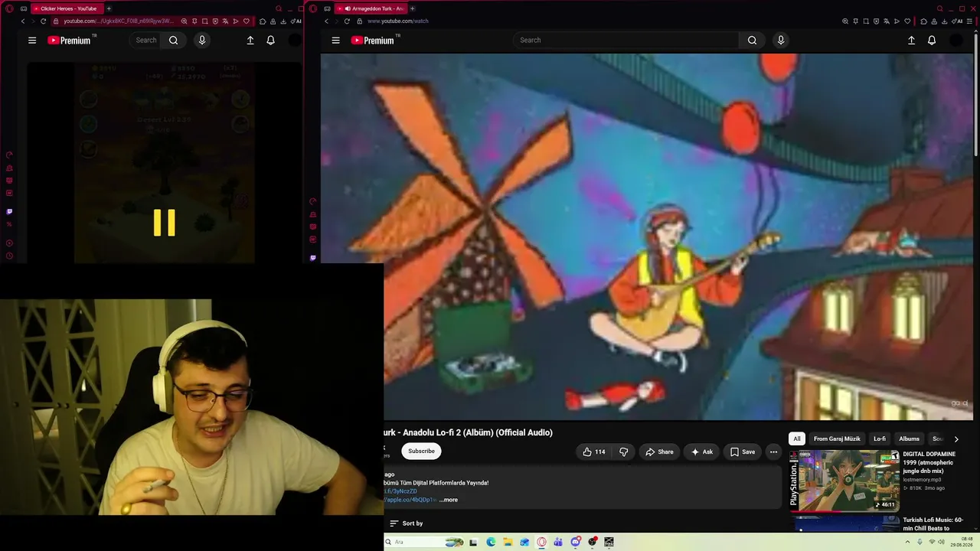Like the Anadolu Lo-fi 2 video

(593, 452)
